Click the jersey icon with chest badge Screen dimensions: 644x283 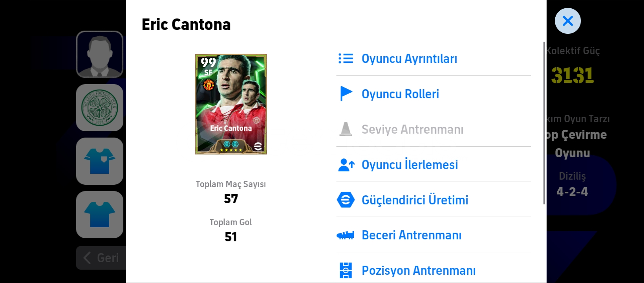coord(100,161)
